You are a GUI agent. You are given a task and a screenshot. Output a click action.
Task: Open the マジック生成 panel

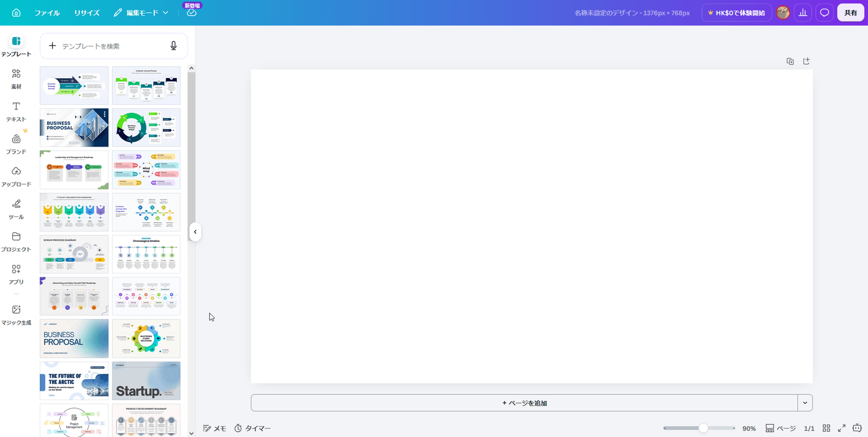(x=16, y=315)
